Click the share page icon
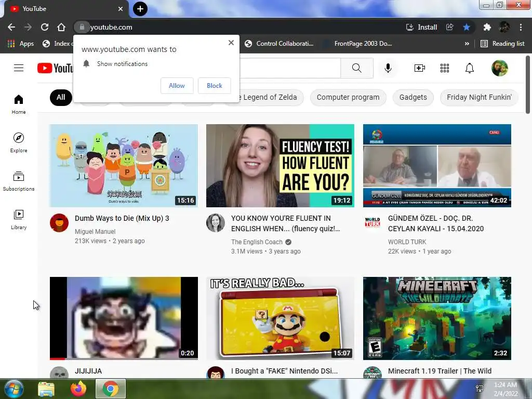 [450, 27]
